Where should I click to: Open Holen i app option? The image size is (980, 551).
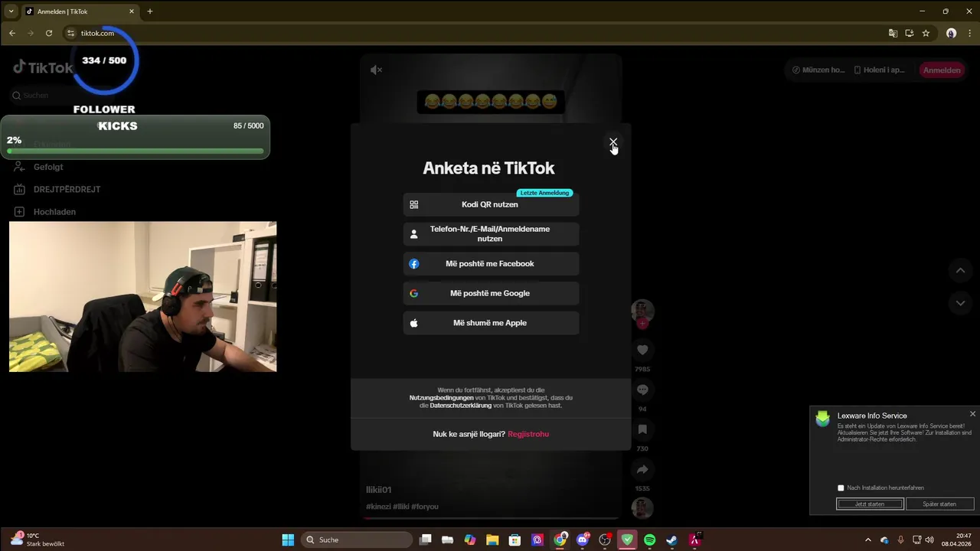tap(880, 70)
